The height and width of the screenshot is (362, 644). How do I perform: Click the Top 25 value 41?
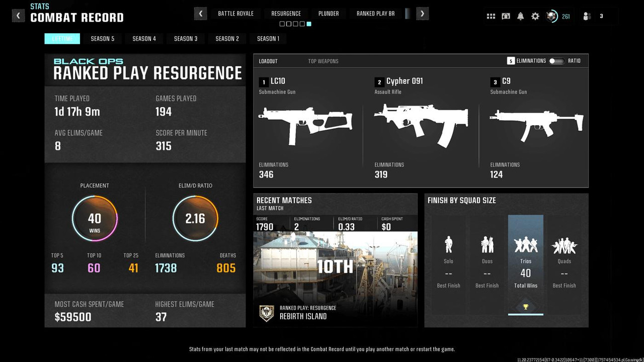(x=133, y=268)
